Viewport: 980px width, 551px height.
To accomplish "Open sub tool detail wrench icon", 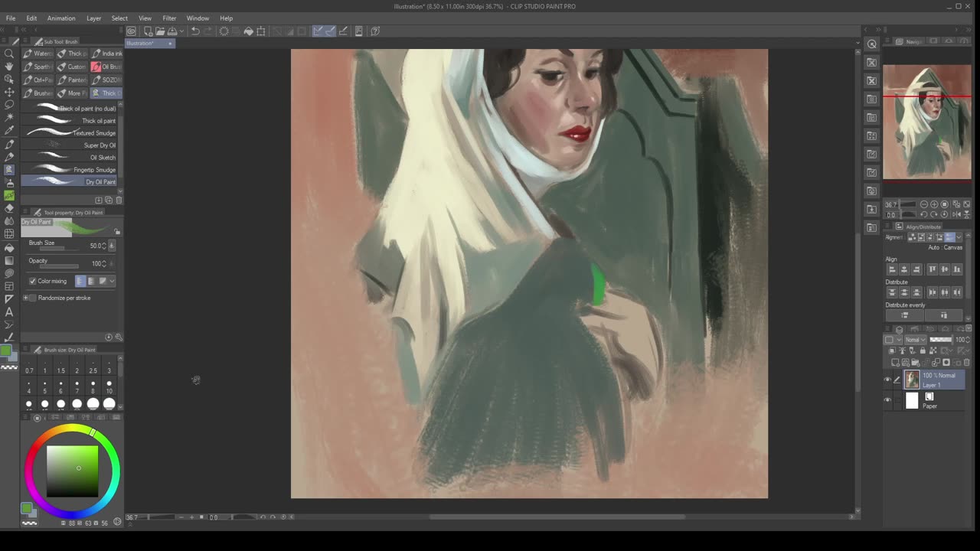I will coord(118,337).
